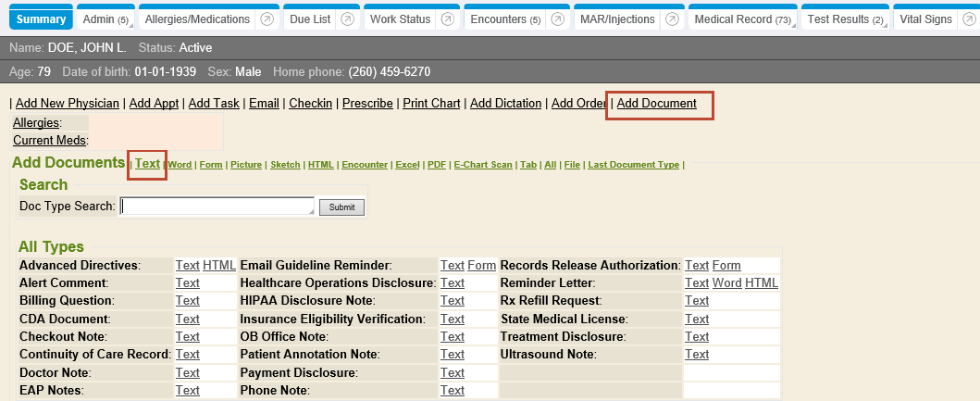Expand the Test Results tab
This screenshot has width=980, height=401.
point(844,19)
